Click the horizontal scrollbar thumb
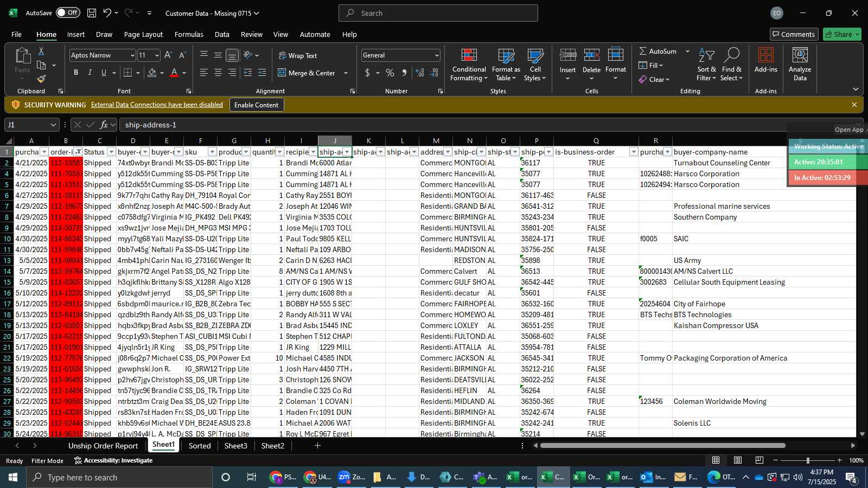This screenshot has width=868, height=488. click(x=662, y=446)
